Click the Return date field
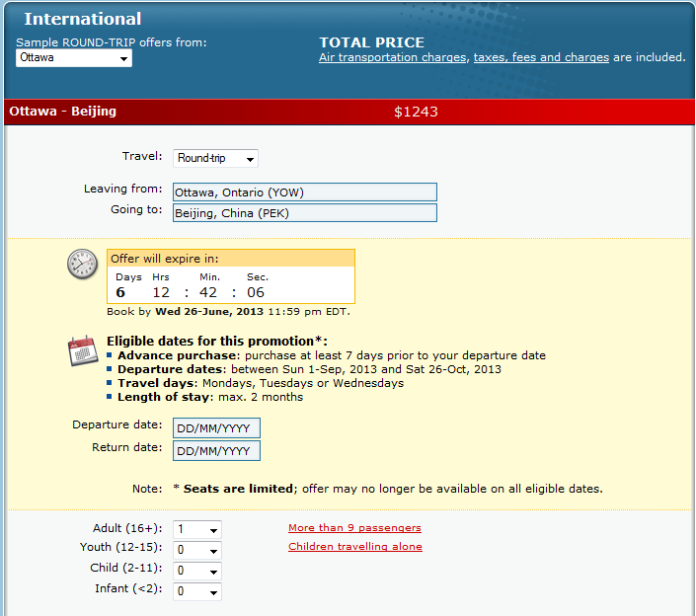Screen dimensions: 696x616 (216, 451)
